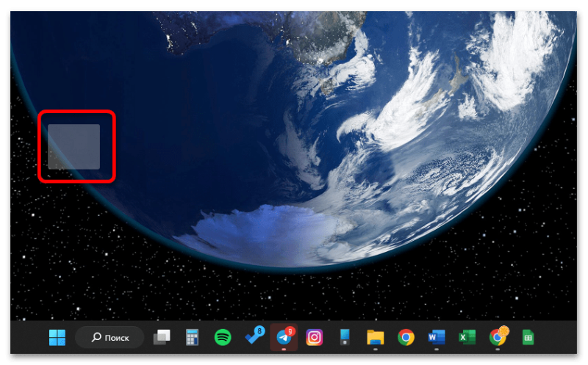Switch to the Telegram window
The width and height of the screenshot is (588, 365).
point(284,338)
